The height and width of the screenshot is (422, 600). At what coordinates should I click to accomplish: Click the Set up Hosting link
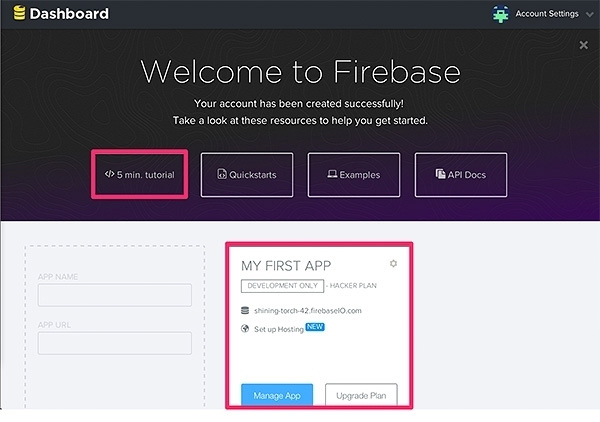(x=279, y=329)
